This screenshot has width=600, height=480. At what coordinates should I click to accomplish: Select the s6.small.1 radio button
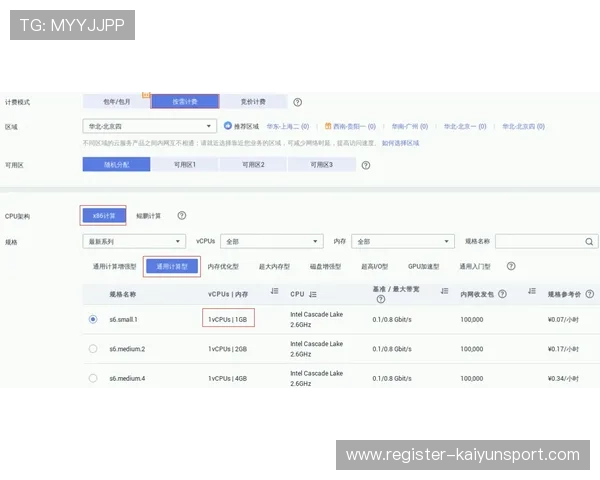pyautogui.click(x=93, y=319)
